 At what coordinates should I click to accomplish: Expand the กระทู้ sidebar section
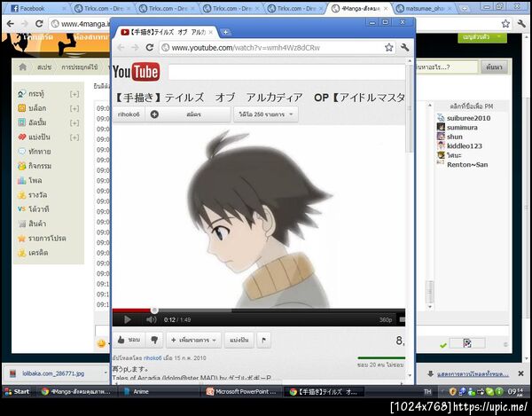click(x=74, y=94)
